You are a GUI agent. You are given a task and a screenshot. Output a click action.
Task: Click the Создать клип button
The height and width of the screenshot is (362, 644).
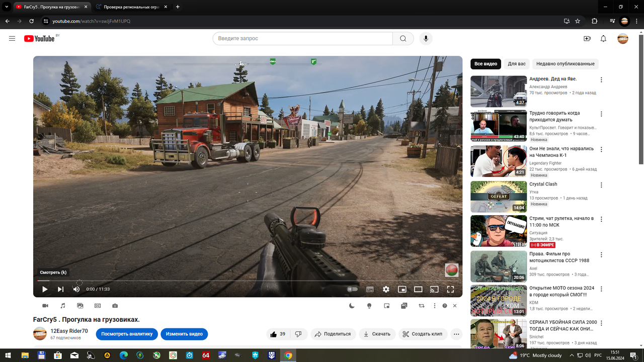tap(423, 334)
